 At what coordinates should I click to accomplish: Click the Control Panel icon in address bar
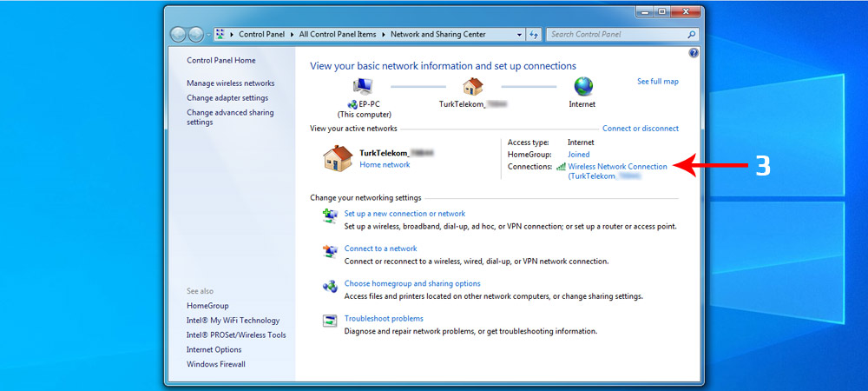[220, 35]
